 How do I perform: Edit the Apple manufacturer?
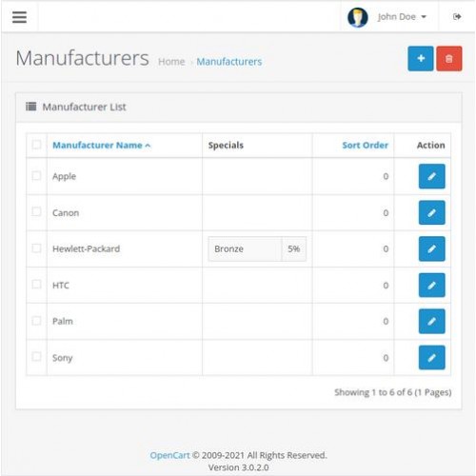coord(431,176)
